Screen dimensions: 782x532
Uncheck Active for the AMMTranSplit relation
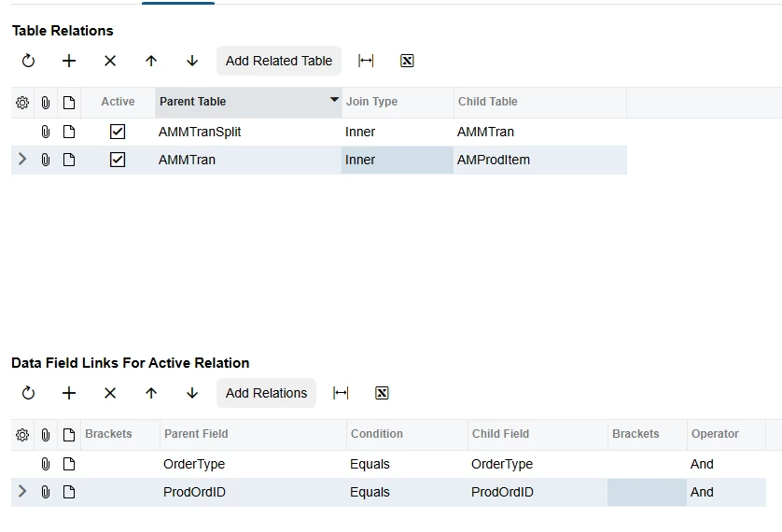tap(118, 132)
